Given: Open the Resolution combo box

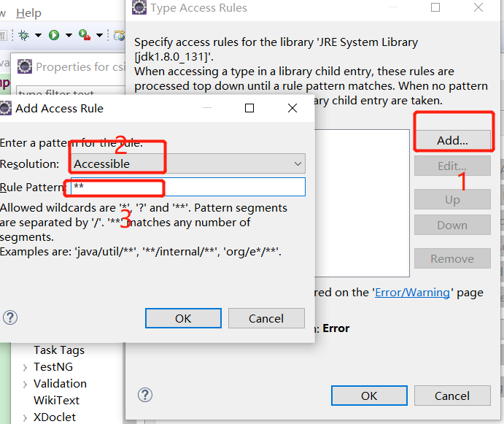Looking at the screenshot, I should 188,163.
